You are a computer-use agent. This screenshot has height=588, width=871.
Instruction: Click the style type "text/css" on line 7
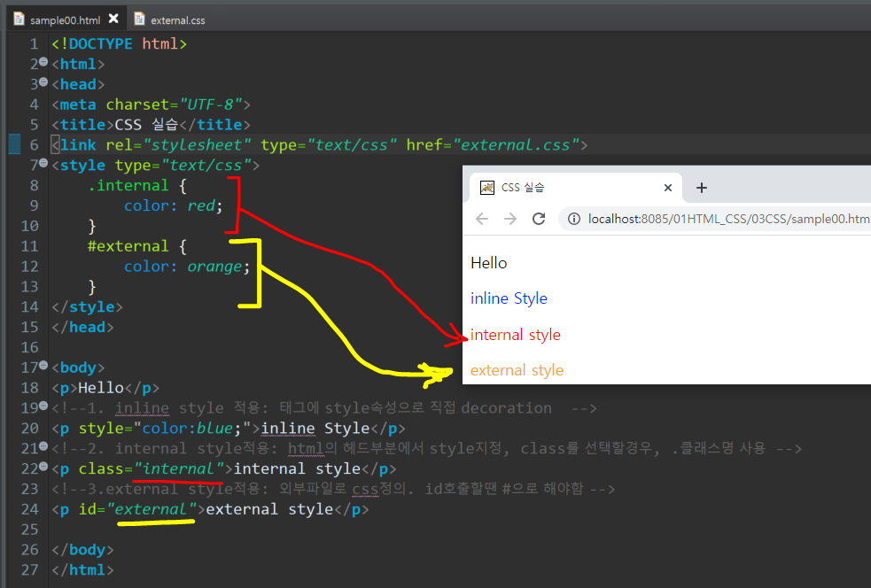(206, 165)
